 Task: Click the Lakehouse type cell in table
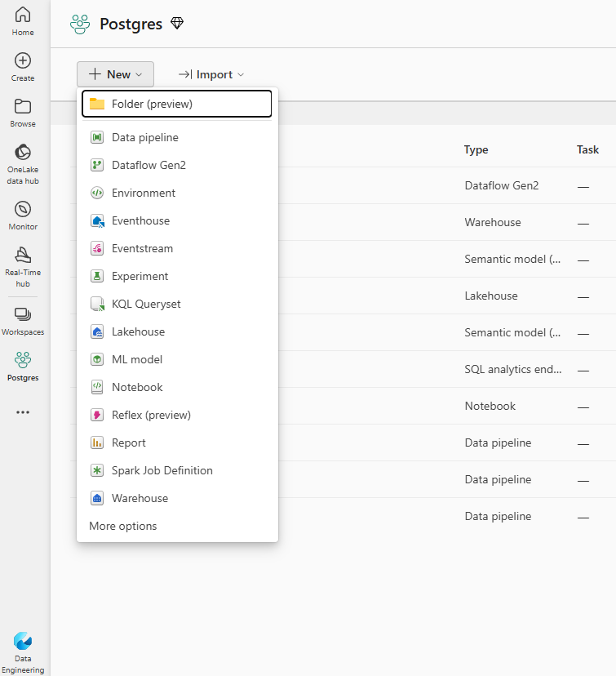click(491, 296)
